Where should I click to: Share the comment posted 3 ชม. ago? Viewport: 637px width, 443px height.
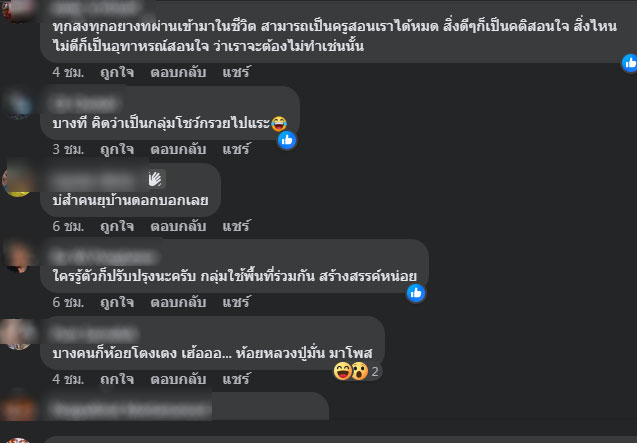coord(236,150)
